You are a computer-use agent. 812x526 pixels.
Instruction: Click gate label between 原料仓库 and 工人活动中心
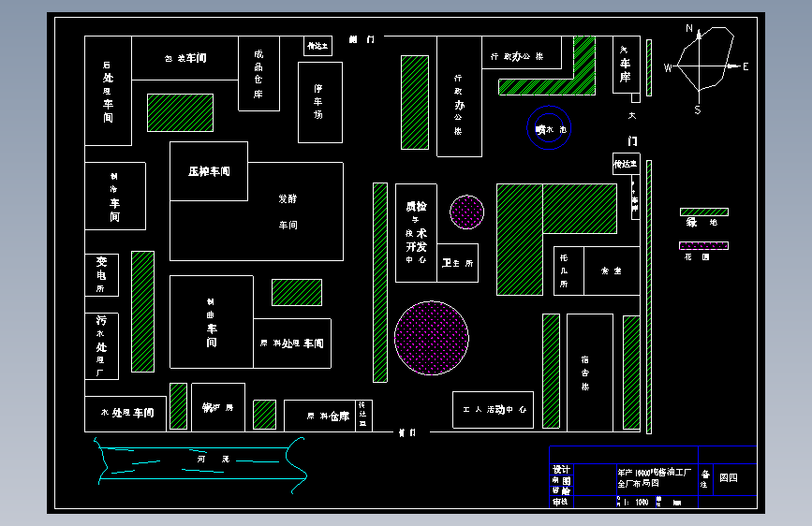click(407, 432)
